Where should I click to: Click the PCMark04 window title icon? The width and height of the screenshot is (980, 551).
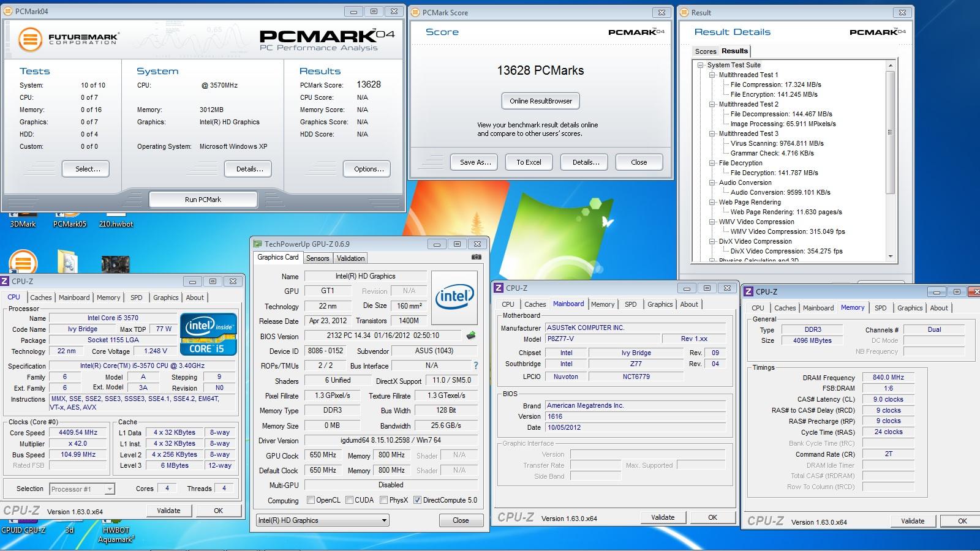point(9,11)
